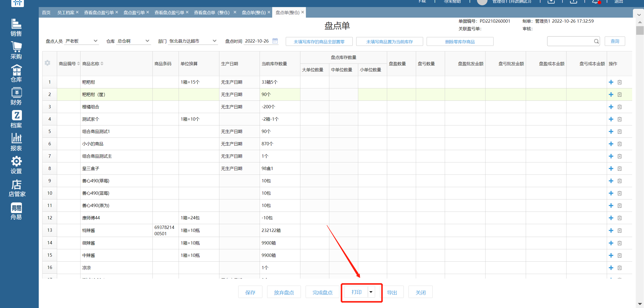Expand the 部门 dropdown
Viewport: 644px width, 308px height.
tap(215, 41)
